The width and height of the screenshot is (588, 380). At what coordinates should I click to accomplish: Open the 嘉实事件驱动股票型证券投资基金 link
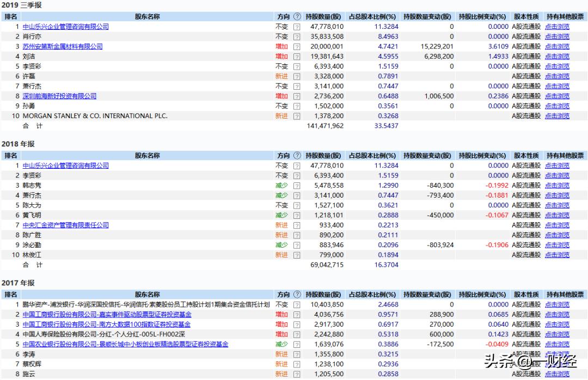pos(109,314)
